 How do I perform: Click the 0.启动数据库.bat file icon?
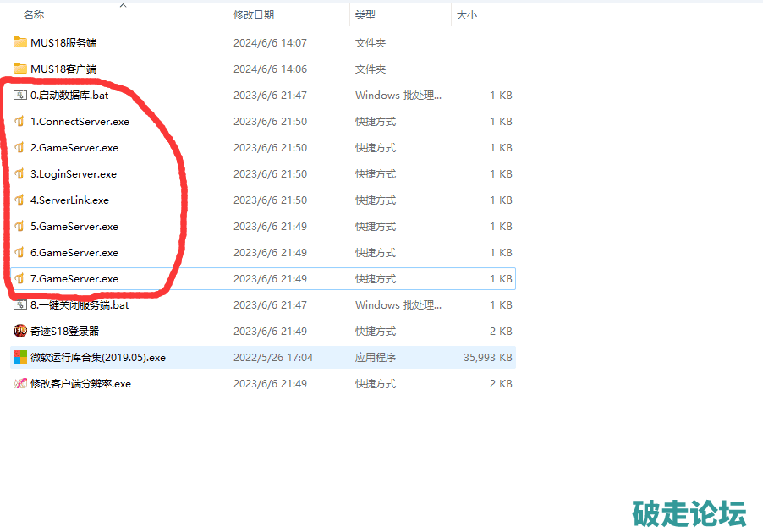click(20, 96)
